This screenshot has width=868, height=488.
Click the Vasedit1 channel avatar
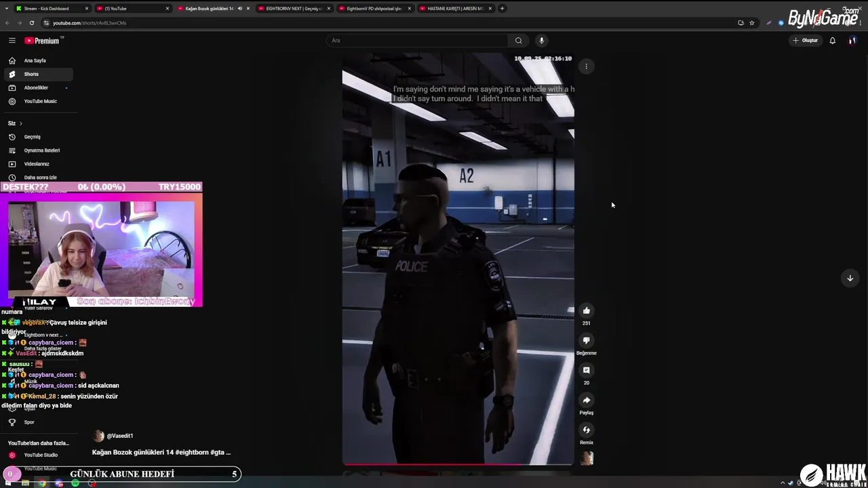click(98, 436)
